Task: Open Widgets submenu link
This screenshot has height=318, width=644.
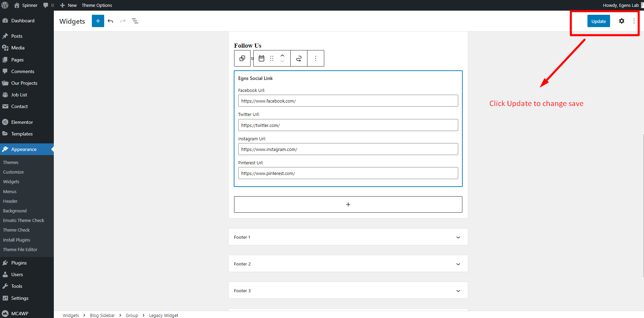Action: tap(11, 181)
